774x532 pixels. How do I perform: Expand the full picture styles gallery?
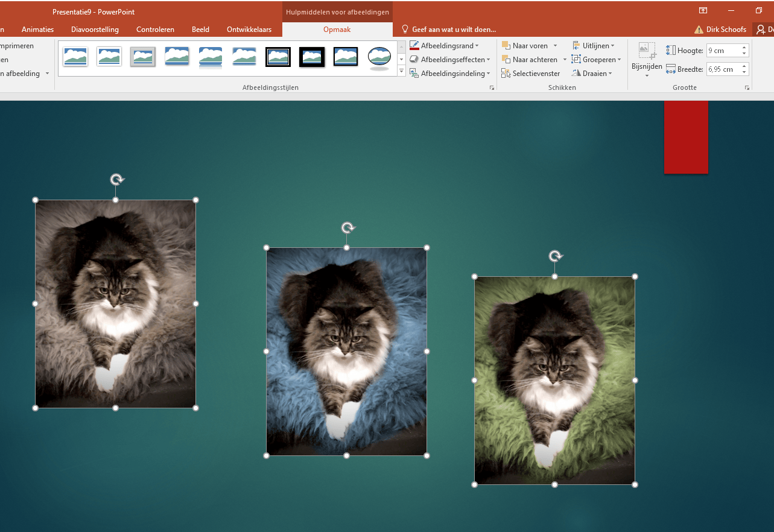click(401, 71)
